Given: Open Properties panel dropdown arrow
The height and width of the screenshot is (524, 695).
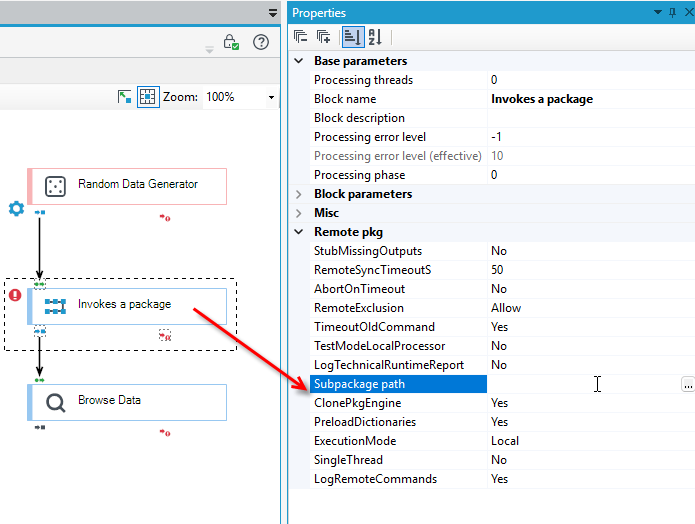Looking at the screenshot, I should coord(658,12).
